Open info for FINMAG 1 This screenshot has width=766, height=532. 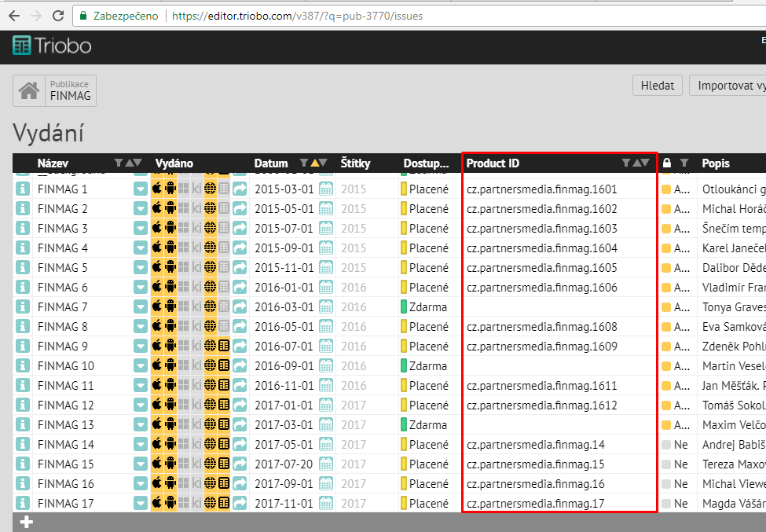(x=23, y=189)
